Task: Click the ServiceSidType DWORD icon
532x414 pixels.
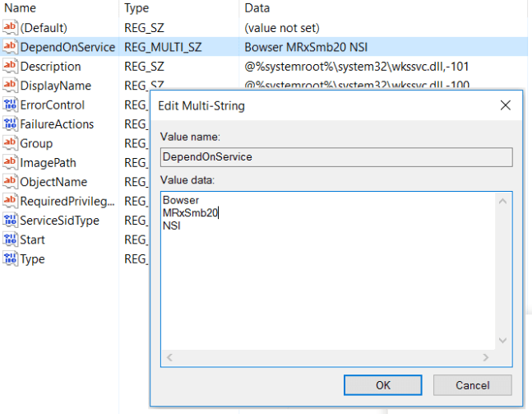Action: 10,221
